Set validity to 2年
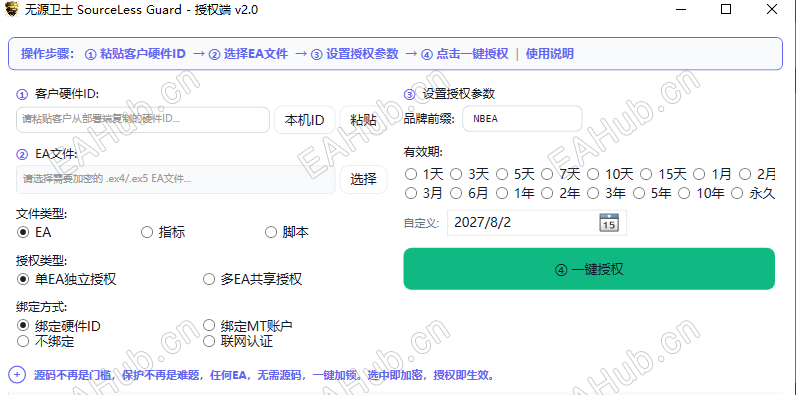 click(560, 193)
